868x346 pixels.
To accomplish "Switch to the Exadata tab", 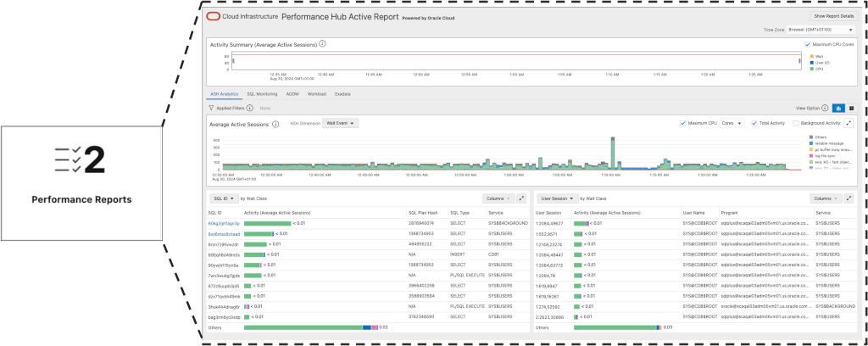I will [342, 94].
